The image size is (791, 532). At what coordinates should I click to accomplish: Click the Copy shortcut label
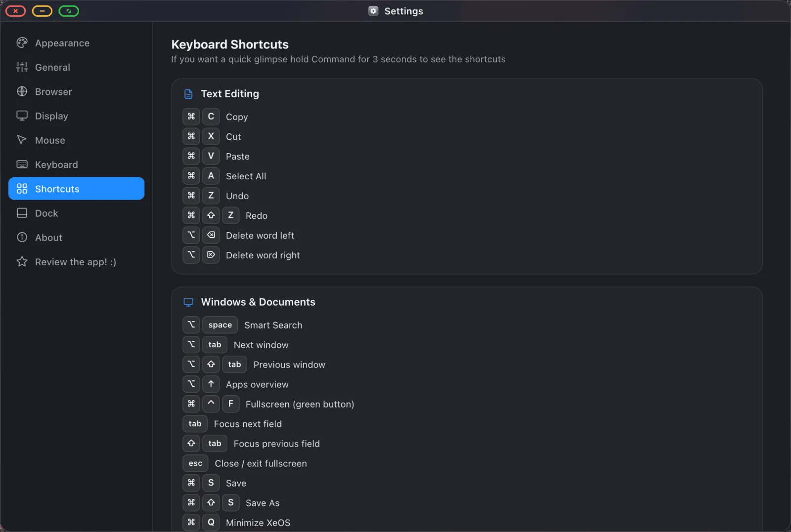(237, 117)
